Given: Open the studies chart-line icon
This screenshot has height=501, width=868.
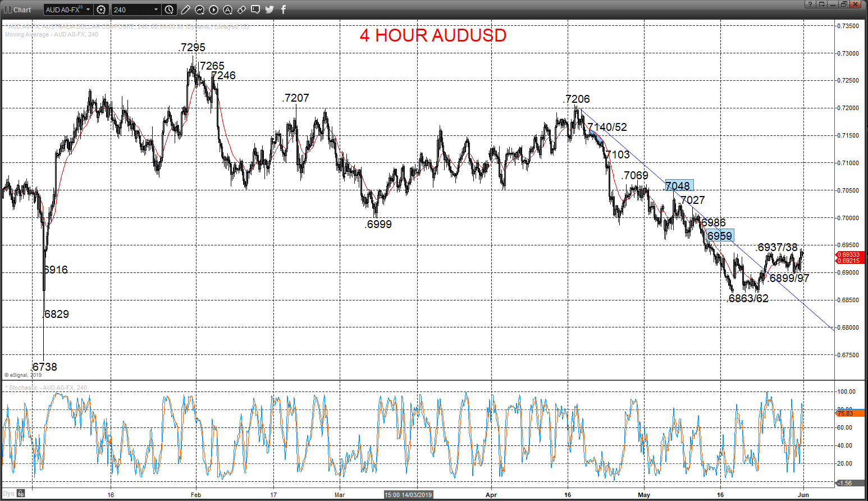Looking at the screenshot, I should pyautogui.click(x=199, y=10).
